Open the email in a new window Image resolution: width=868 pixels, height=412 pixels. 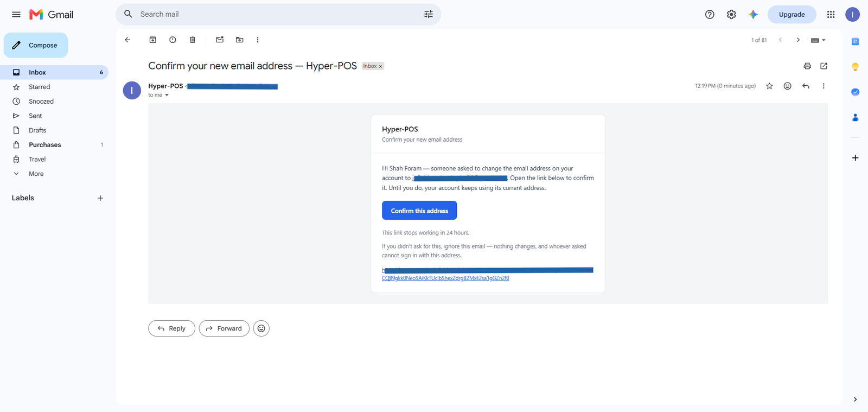(824, 66)
